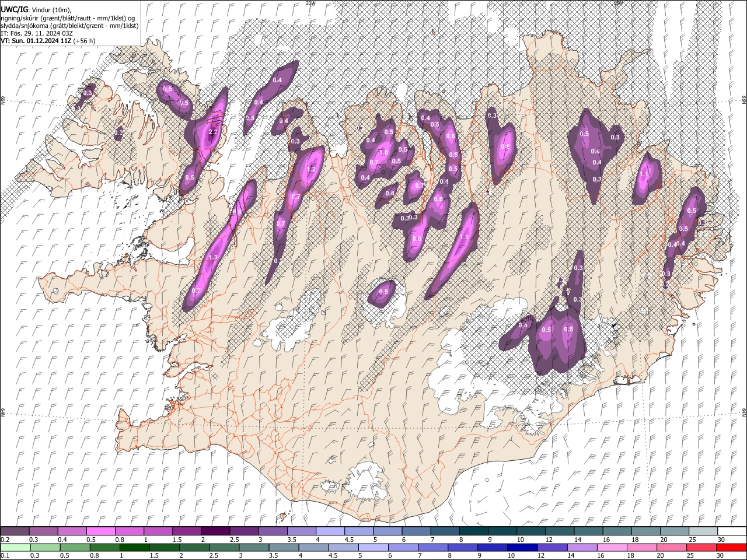
Task: Click the 1.0 precipitation value on the map
Action: pyautogui.click(x=383, y=152)
